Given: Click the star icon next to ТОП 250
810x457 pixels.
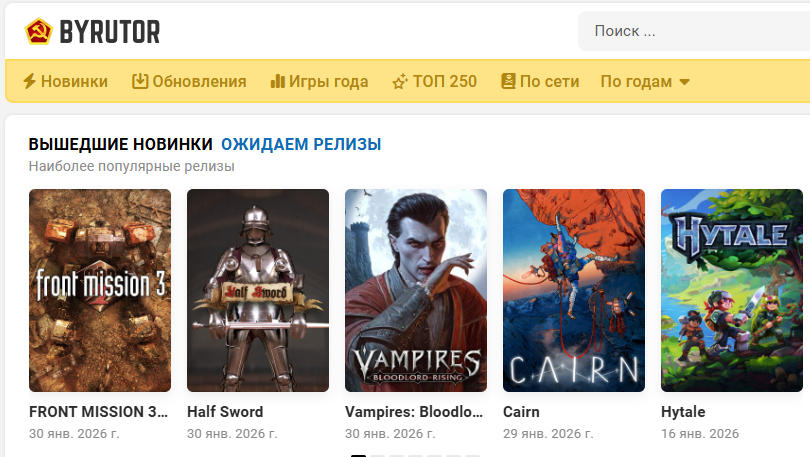Looking at the screenshot, I should click(x=399, y=82).
